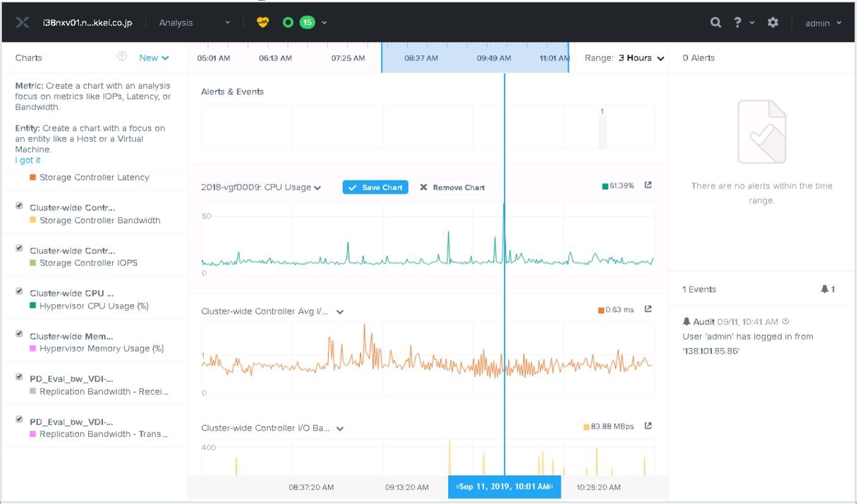Open the New chart dropdown
The height and width of the screenshot is (504, 857).
[x=154, y=57]
